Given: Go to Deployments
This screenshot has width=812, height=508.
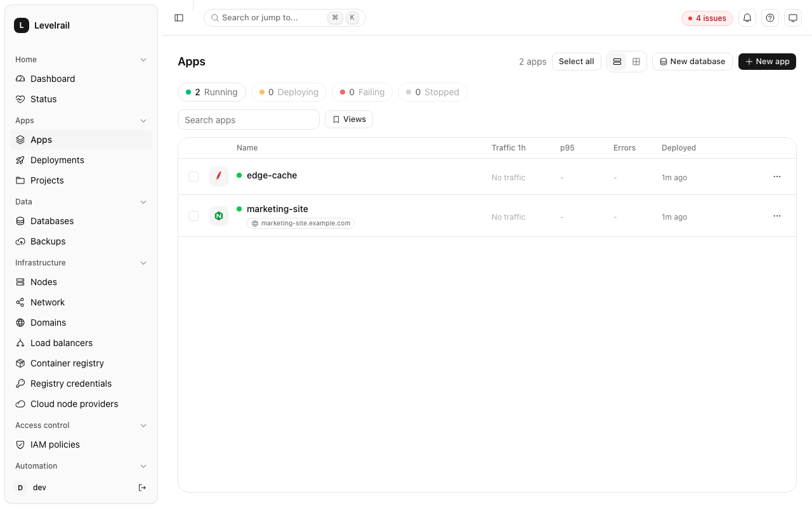Looking at the screenshot, I should (81, 160).
